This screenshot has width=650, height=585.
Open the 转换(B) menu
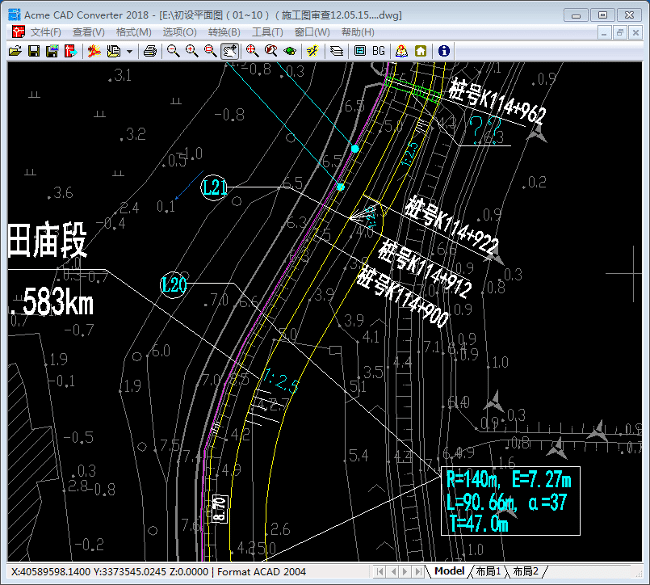pyautogui.click(x=223, y=32)
